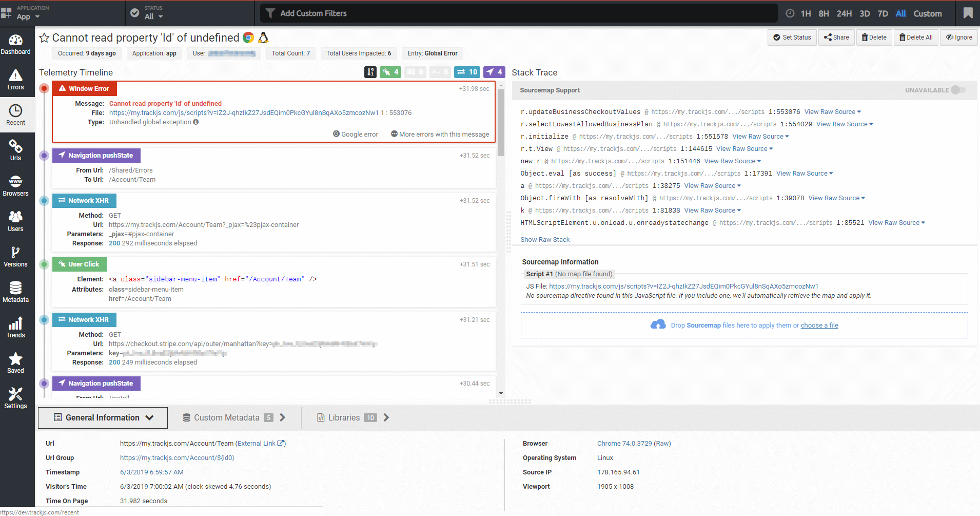This screenshot has height=516, width=980.
Task: Open the Trends sidebar section
Action: click(x=15, y=328)
